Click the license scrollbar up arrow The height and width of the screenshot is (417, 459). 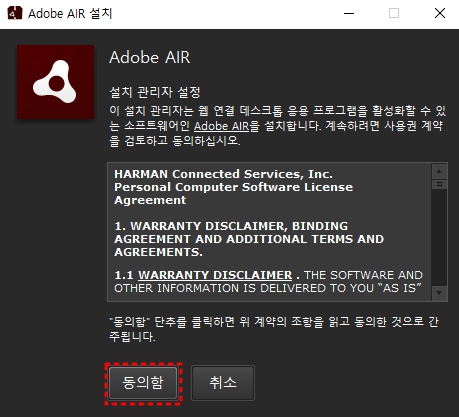439,171
